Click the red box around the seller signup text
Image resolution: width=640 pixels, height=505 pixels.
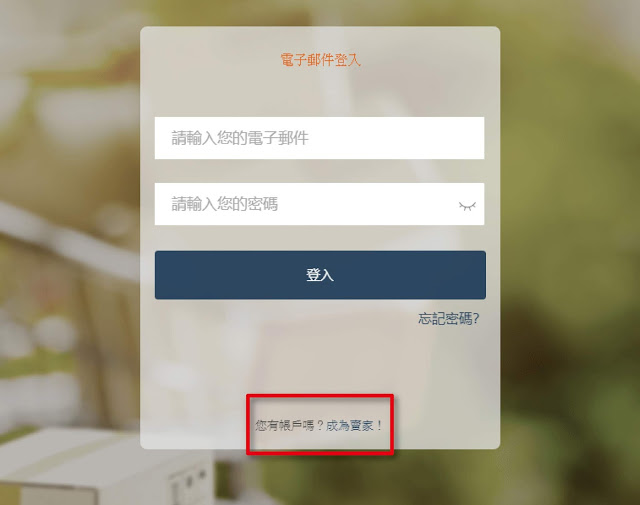[x=320, y=425]
